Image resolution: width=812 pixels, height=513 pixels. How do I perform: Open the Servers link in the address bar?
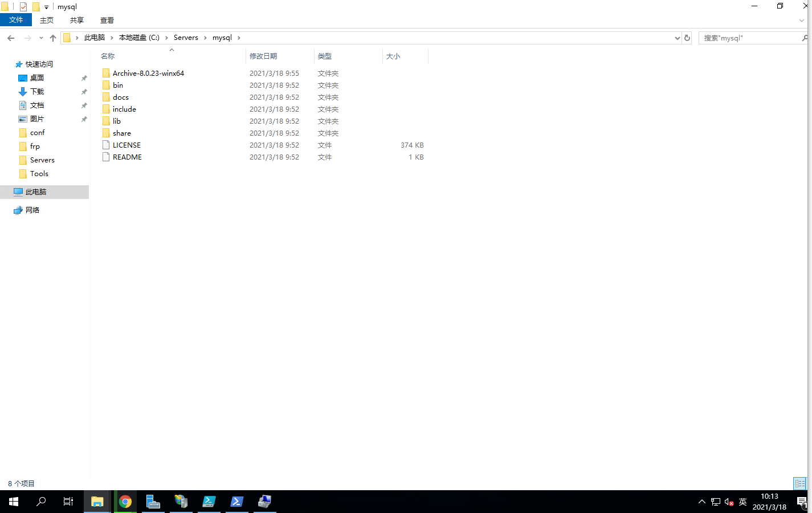pos(186,38)
